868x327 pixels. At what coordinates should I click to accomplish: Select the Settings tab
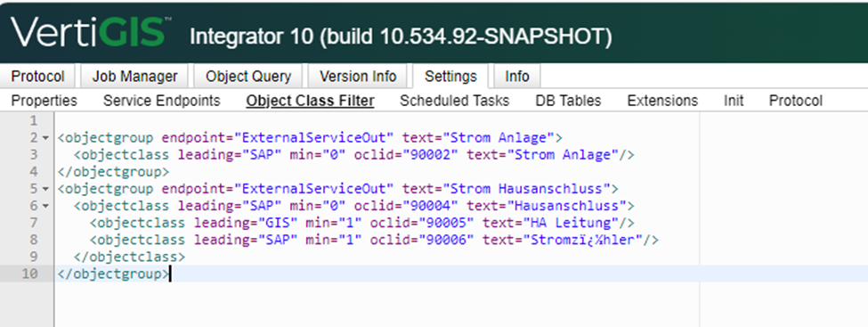[x=450, y=77]
